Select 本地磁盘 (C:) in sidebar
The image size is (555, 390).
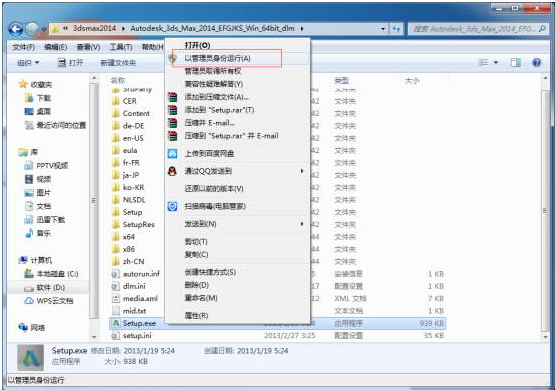pos(51,274)
